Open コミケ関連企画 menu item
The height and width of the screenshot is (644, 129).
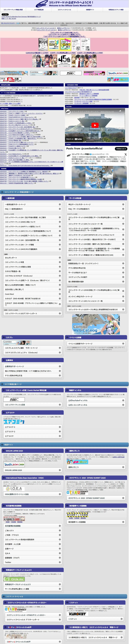coord(39,10)
